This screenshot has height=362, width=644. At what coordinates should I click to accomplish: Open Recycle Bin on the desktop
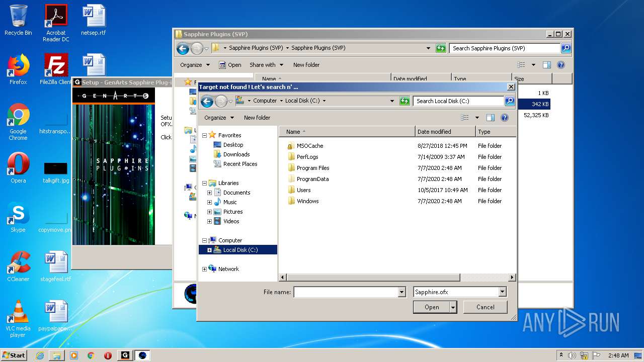(x=18, y=20)
